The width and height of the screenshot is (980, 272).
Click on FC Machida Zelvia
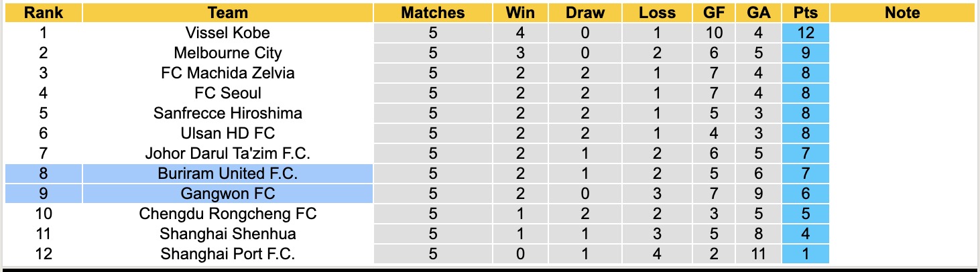[x=227, y=73]
